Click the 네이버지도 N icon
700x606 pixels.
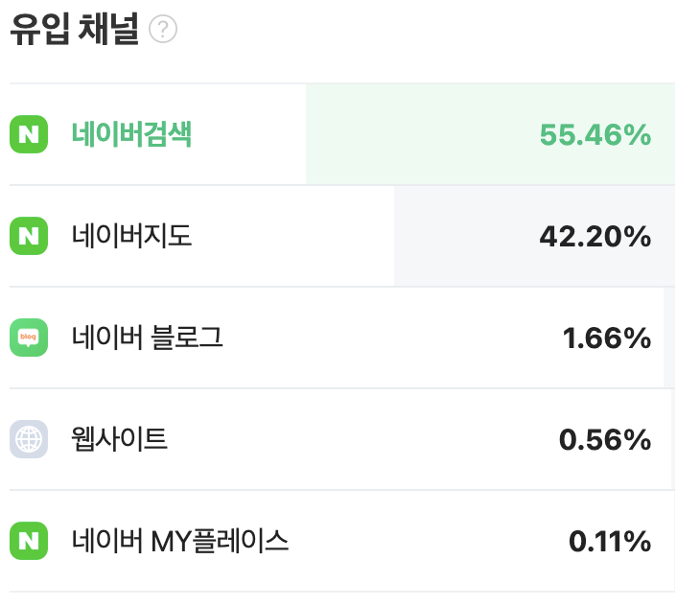[x=29, y=236]
